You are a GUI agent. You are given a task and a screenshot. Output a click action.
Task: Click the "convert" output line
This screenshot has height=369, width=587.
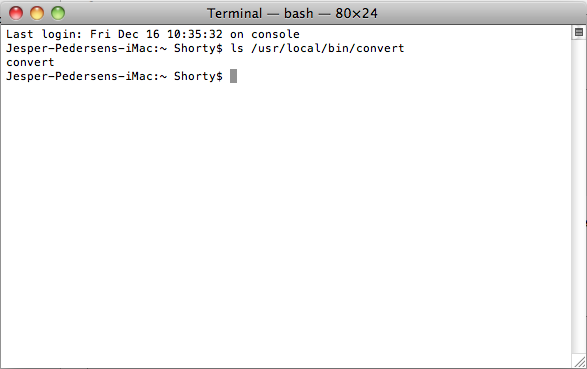click(x=30, y=62)
